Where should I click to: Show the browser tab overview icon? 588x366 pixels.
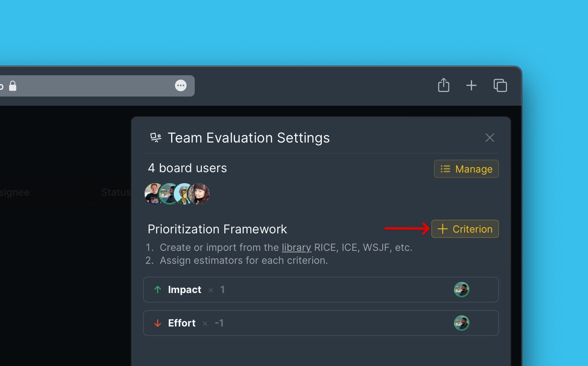coord(500,86)
